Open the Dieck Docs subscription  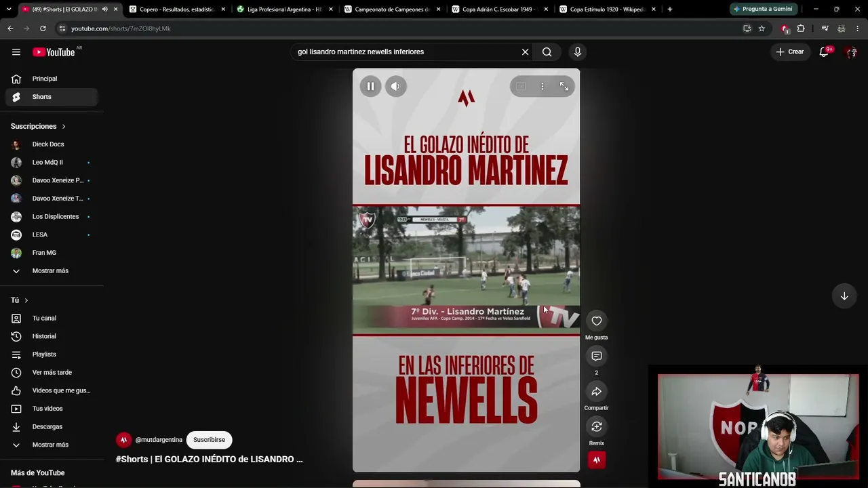pyautogui.click(x=52, y=144)
